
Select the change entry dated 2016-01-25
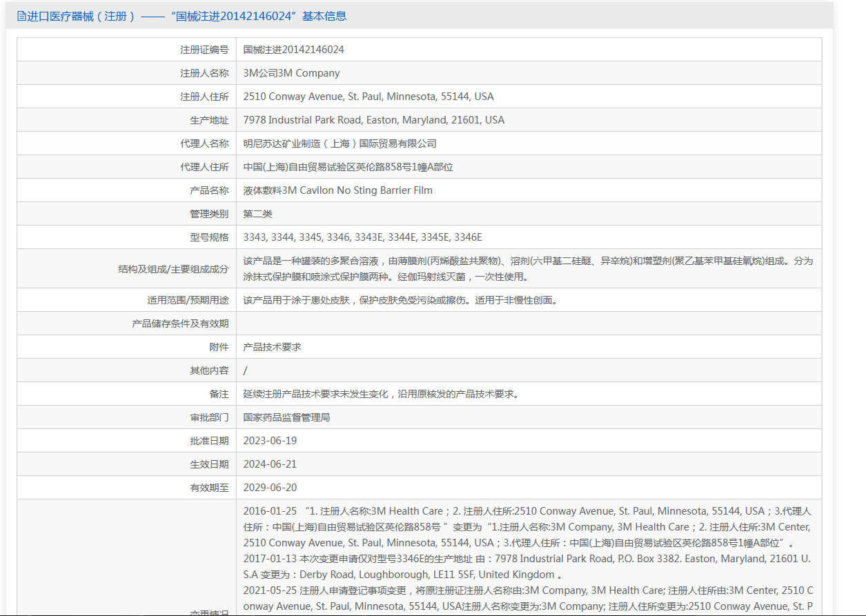click(x=528, y=527)
